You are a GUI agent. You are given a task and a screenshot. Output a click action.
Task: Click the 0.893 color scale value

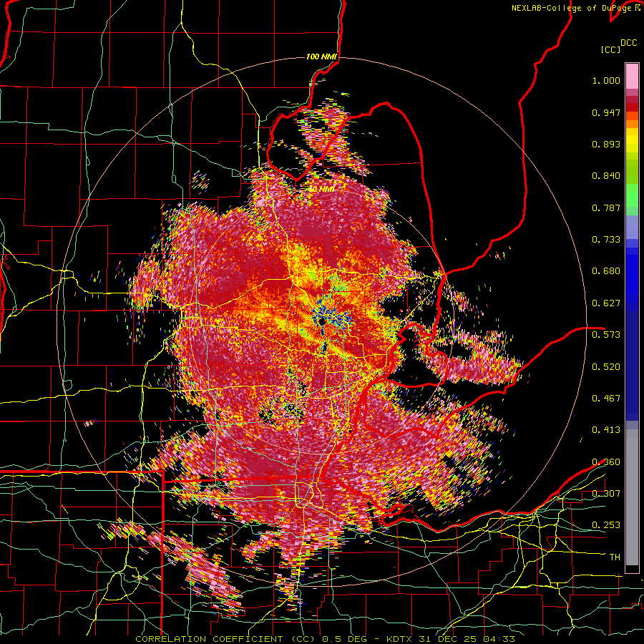pyautogui.click(x=606, y=144)
